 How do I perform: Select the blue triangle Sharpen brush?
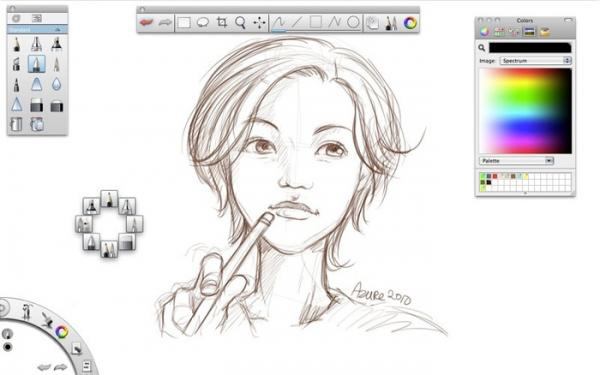[x=16, y=104]
